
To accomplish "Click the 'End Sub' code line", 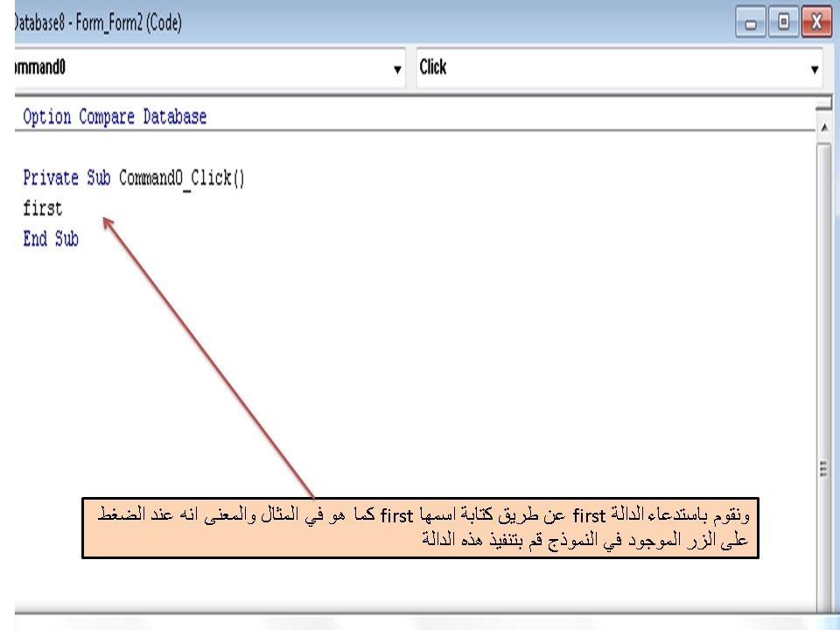I will click(x=51, y=238).
